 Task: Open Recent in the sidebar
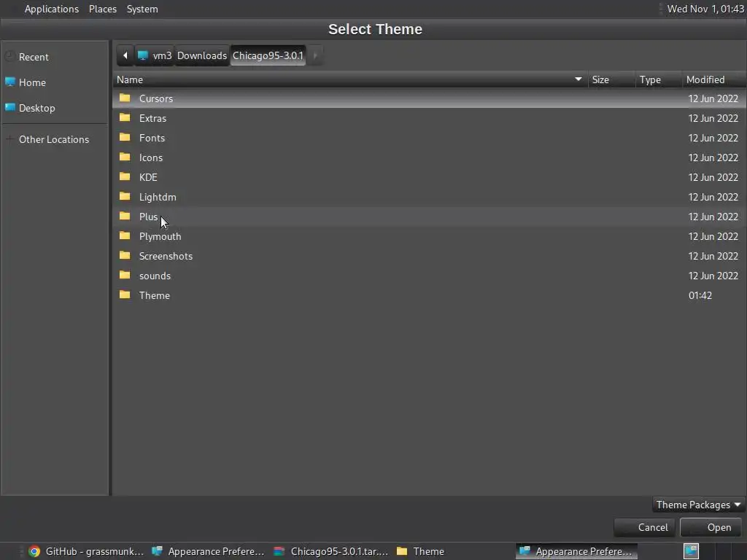pyautogui.click(x=55, y=57)
